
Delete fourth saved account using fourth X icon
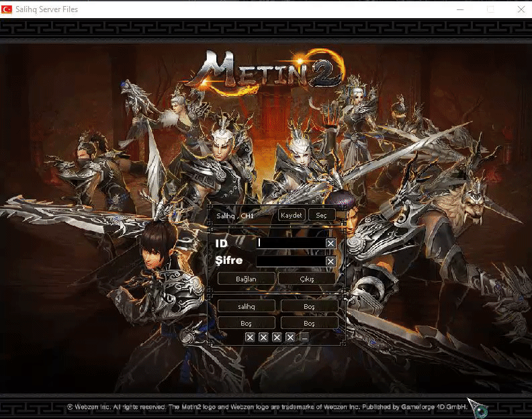(x=290, y=337)
